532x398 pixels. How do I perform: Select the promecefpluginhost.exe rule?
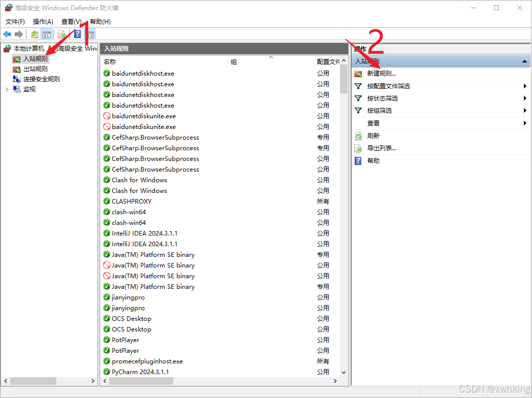point(147,361)
